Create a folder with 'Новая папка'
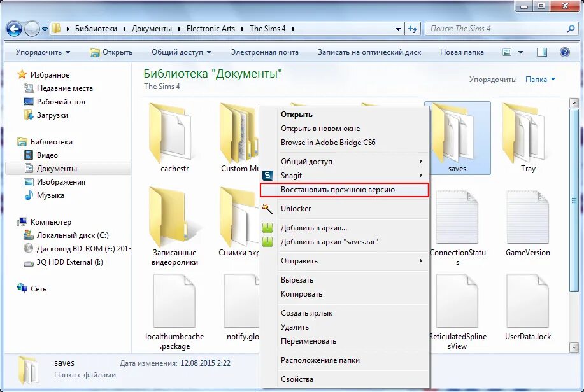584x392 pixels. 462,52
